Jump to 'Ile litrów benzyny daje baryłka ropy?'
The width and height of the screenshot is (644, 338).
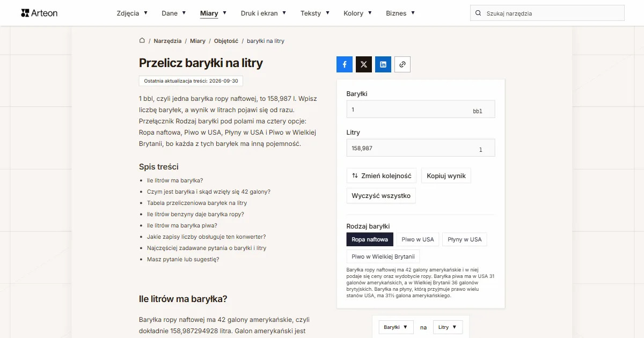195,215
